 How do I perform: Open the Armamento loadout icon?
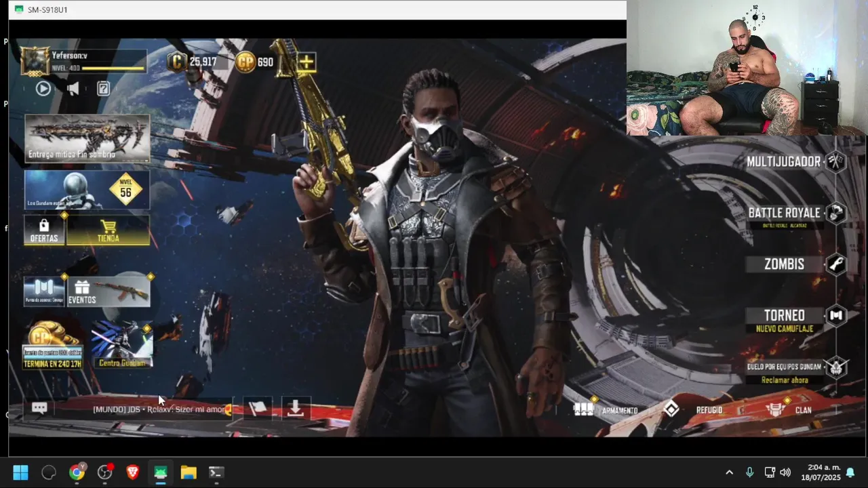click(584, 409)
